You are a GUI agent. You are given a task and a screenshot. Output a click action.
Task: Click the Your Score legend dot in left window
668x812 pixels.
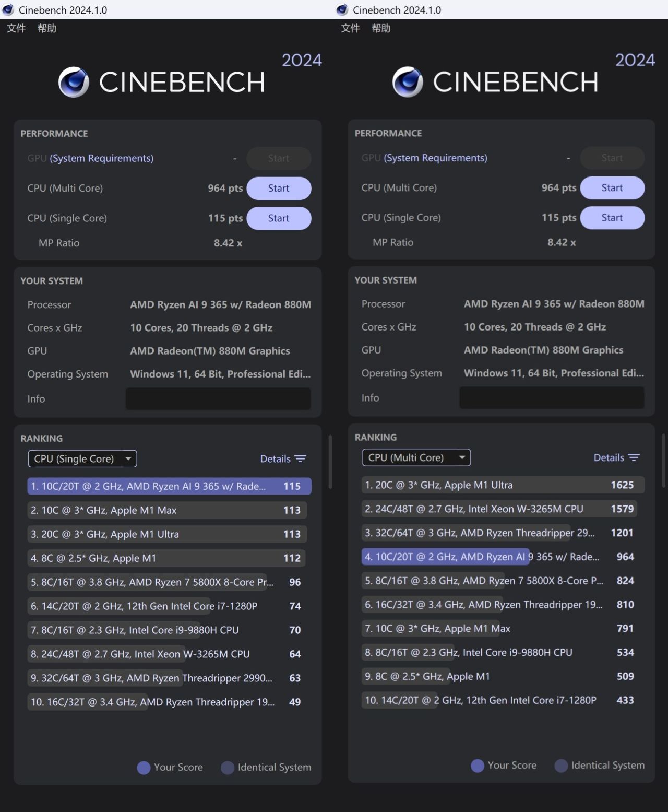pyautogui.click(x=144, y=768)
